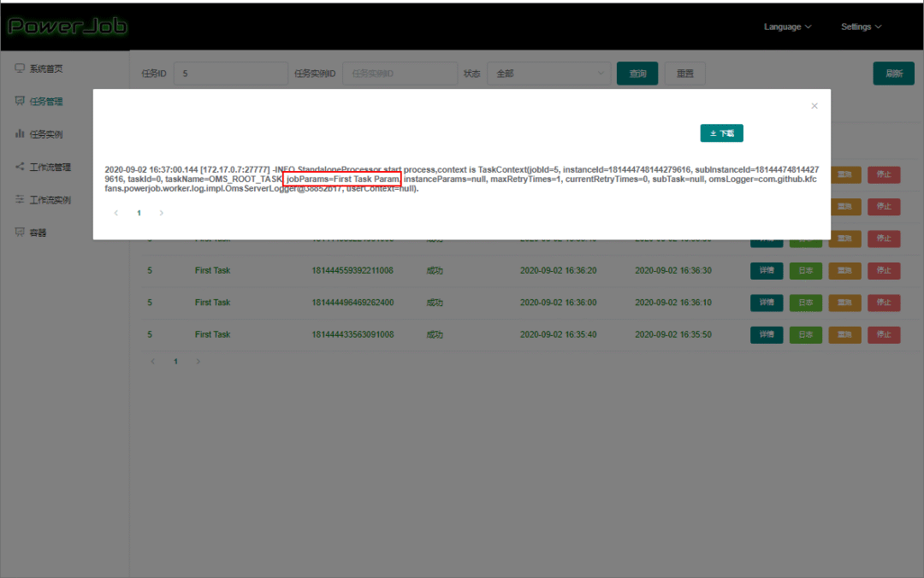Open the Language dropdown
Screen dimensions: 924x578
(x=787, y=27)
